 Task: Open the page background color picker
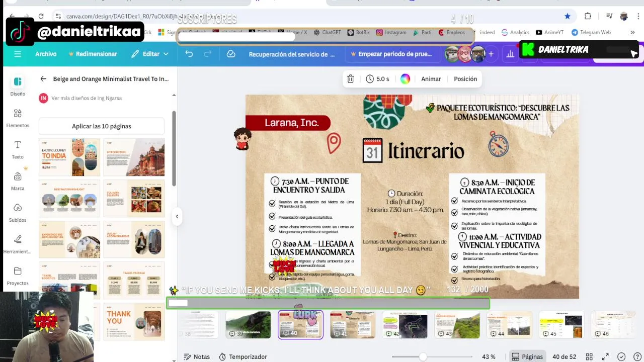[x=405, y=79]
